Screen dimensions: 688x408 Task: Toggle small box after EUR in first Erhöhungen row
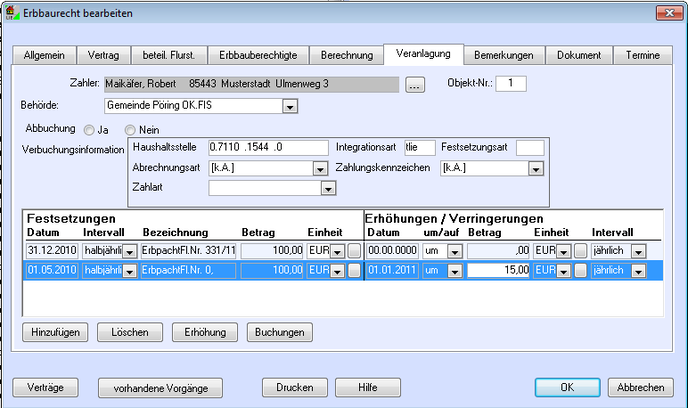[x=580, y=251]
